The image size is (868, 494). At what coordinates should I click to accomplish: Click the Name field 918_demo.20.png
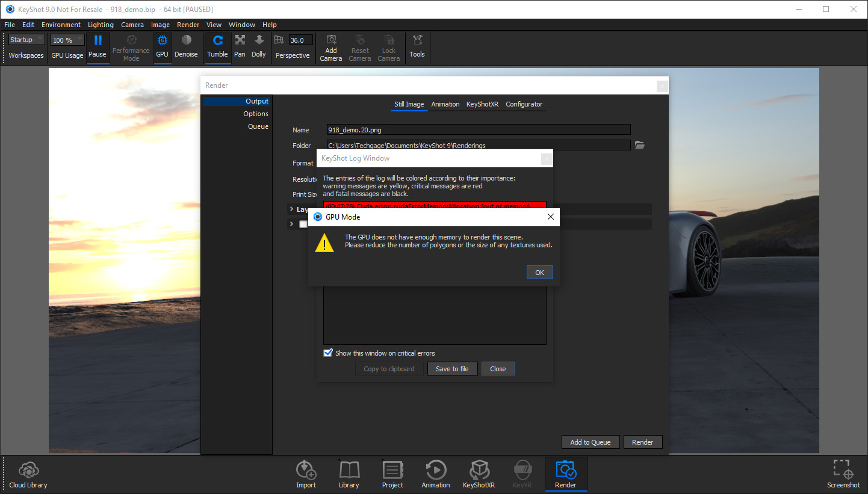(479, 129)
